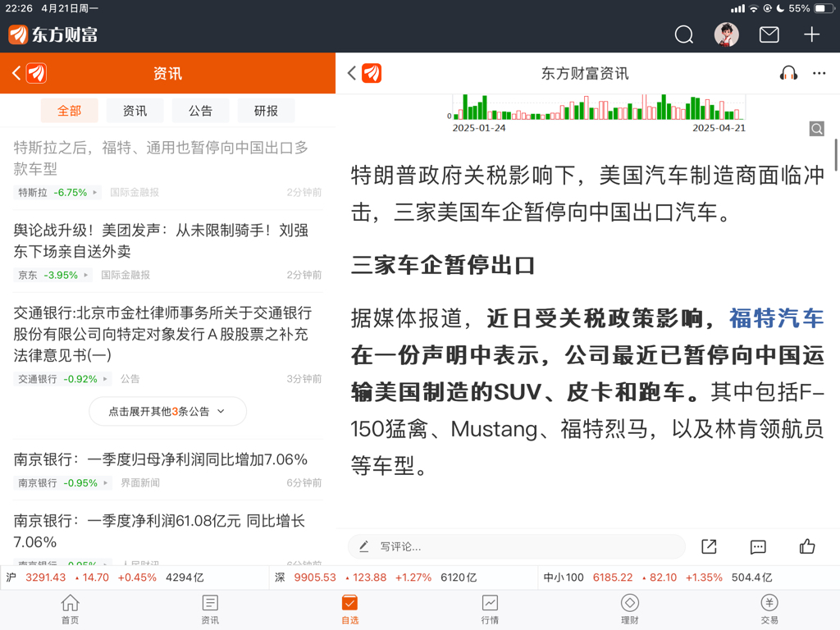
Task: Go back from the 资讯 news list
Action: click(16, 73)
